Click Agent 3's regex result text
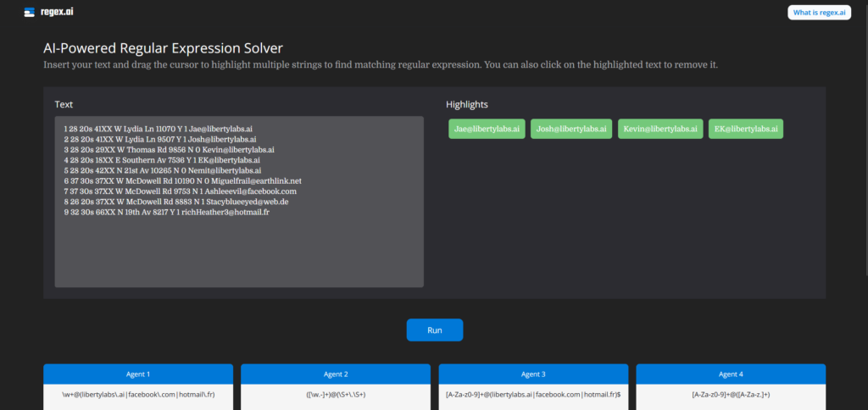868x410 pixels. tap(533, 395)
